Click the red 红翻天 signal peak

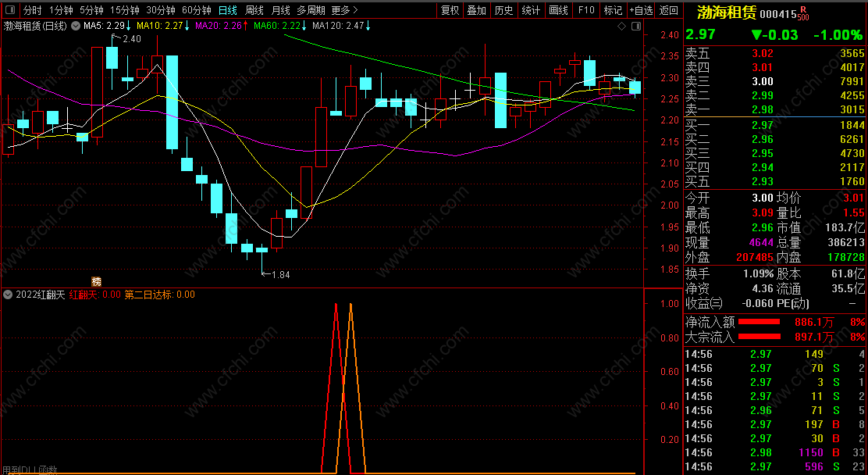(336, 305)
